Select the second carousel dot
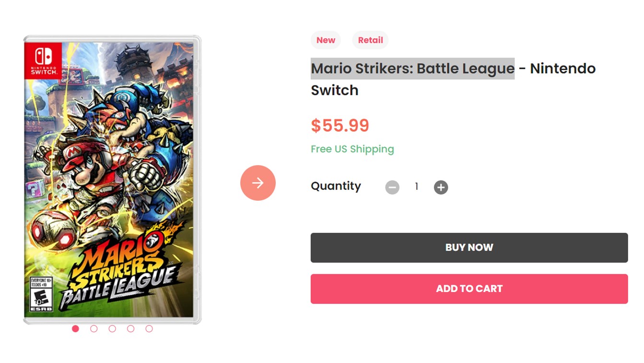Screen dimensions: 644x363 coord(94,329)
